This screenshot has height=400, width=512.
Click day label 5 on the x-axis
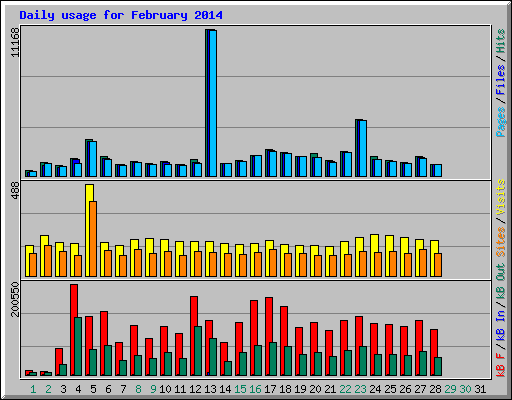(93, 389)
